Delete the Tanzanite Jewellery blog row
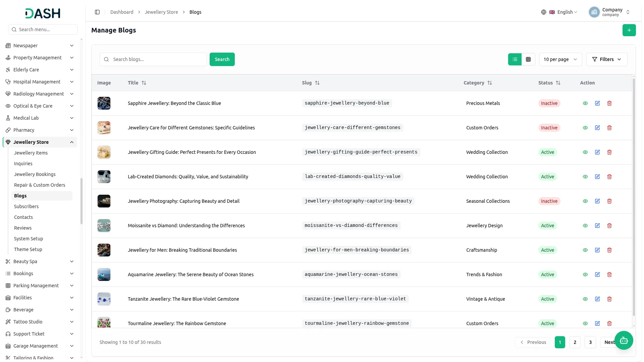The width and height of the screenshot is (644, 362). (609, 299)
